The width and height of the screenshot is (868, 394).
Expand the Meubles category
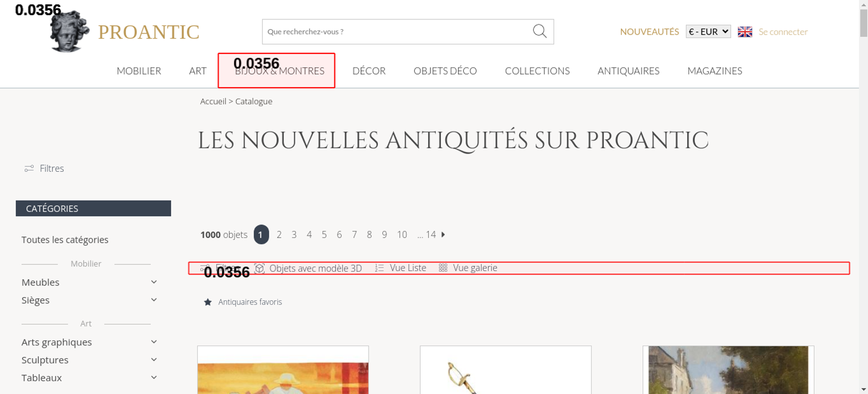coord(154,282)
